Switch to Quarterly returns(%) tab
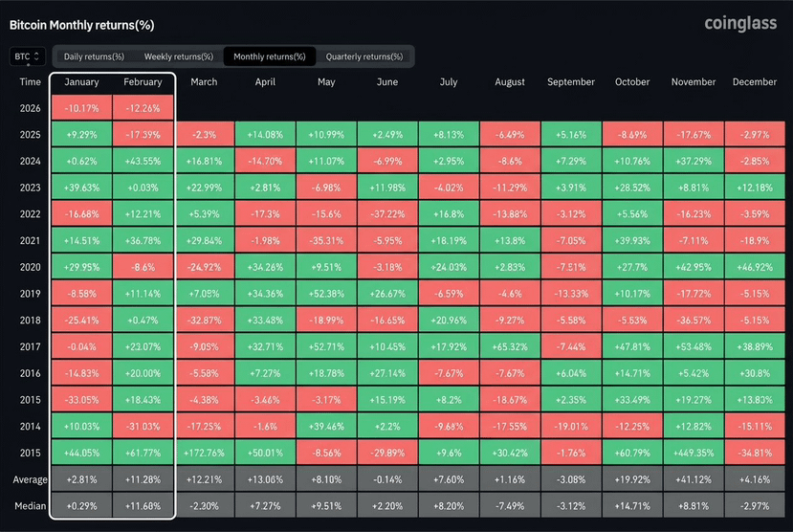Image resolution: width=793 pixels, height=532 pixels. coord(364,56)
